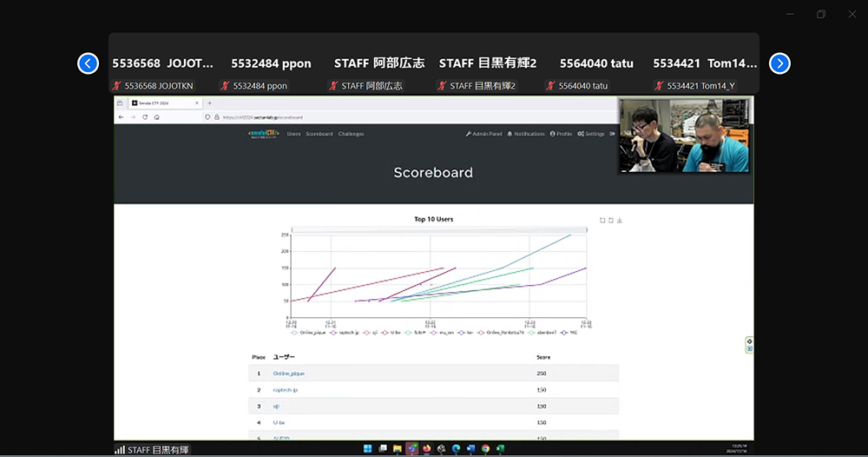Open the Challenges page in navbar
This screenshot has height=457, width=868.
tap(351, 134)
